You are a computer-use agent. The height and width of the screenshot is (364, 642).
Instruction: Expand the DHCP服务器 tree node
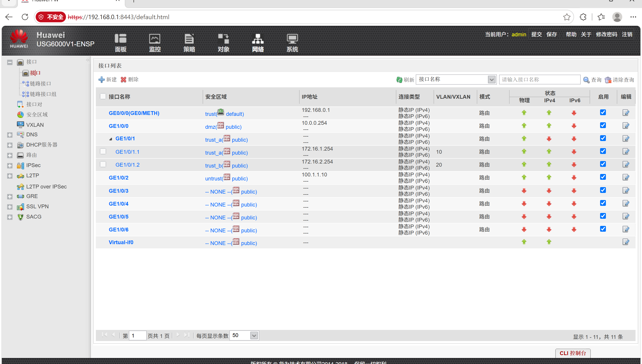pyautogui.click(x=10, y=145)
